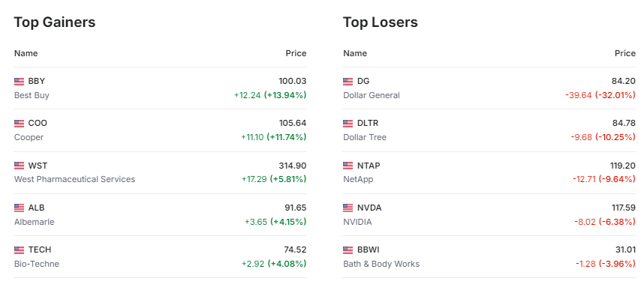644x305 pixels.
Task: Click the flag icon beside ALB ticker
Action: point(19,208)
